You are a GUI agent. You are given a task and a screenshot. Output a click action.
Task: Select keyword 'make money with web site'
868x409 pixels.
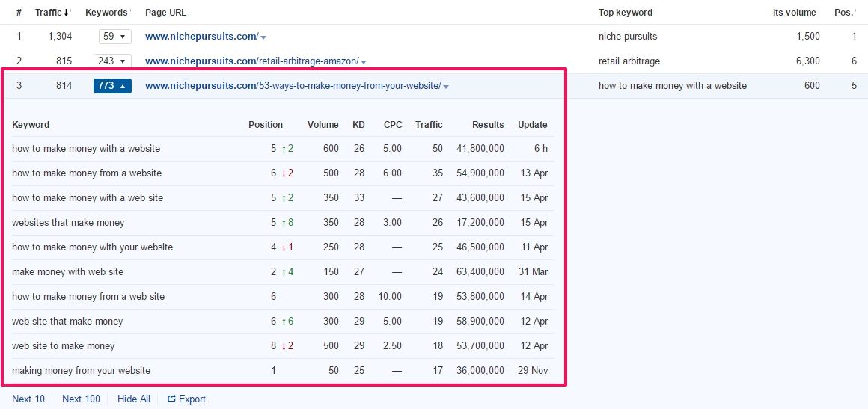click(67, 271)
